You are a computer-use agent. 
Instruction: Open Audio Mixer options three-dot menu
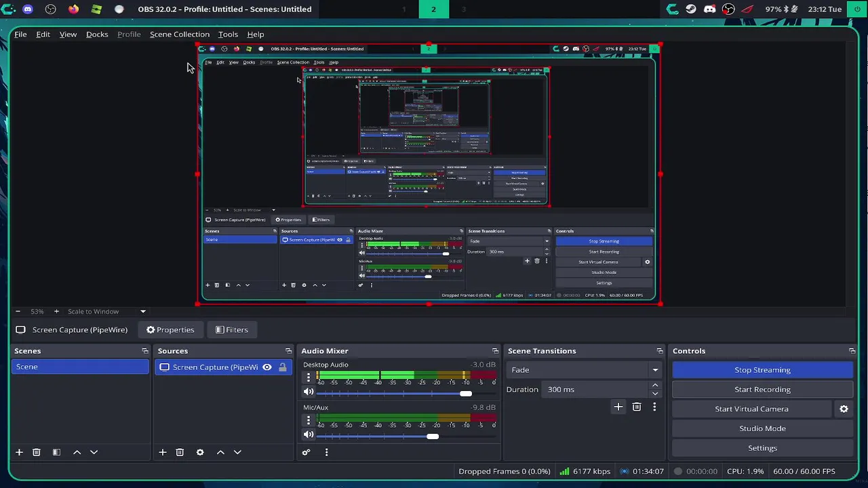[326, 452]
